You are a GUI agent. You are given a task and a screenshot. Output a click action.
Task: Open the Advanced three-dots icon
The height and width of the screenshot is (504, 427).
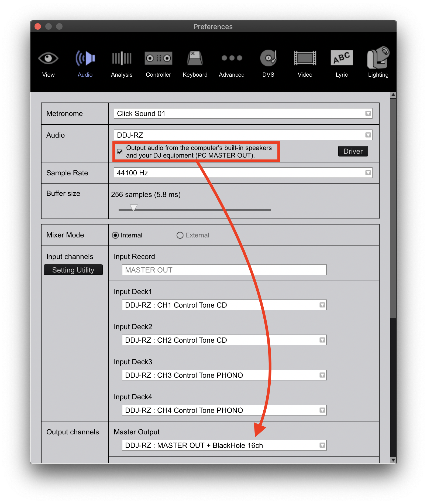232,58
